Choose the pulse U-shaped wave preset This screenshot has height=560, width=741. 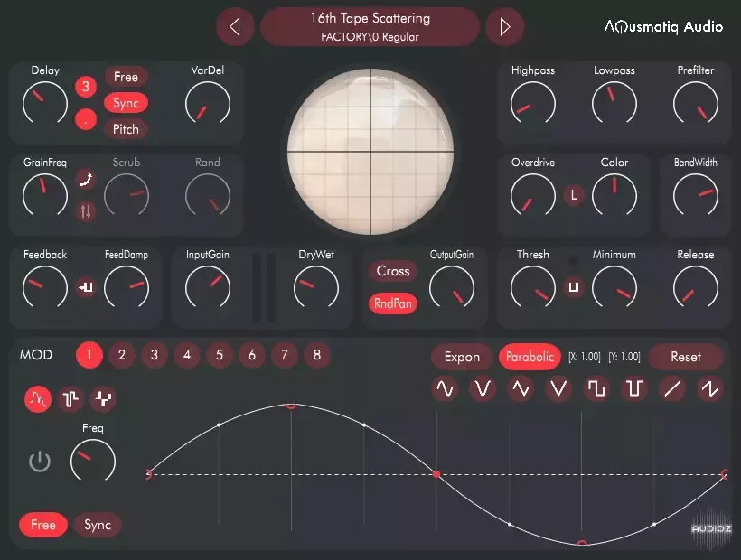coord(634,388)
